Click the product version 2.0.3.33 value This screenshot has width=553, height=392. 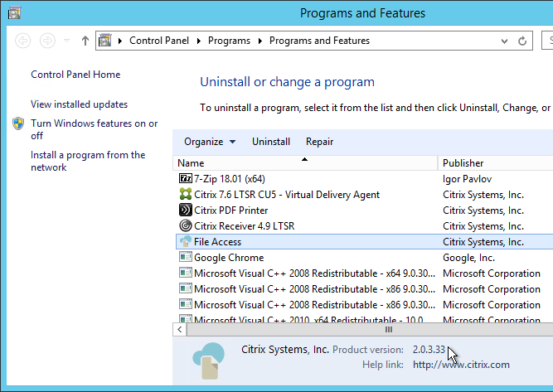429,350
